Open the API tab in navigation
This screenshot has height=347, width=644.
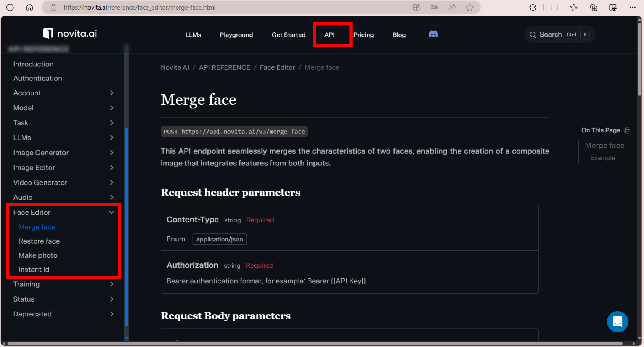[x=329, y=35]
